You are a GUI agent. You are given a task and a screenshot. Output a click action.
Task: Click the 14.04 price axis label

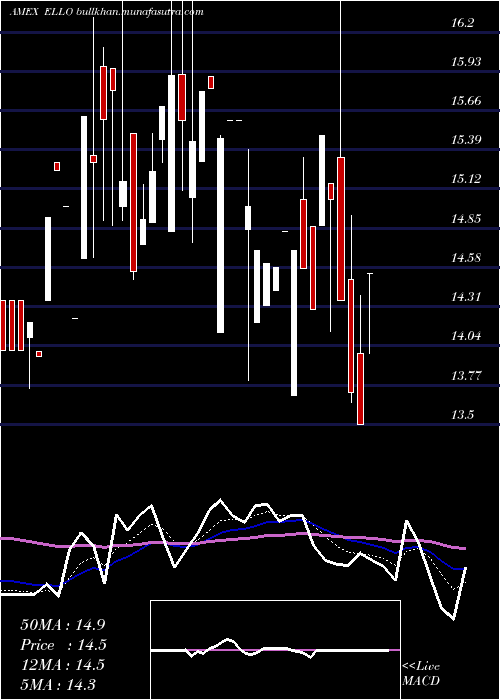pyautogui.click(x=466, y=336)
